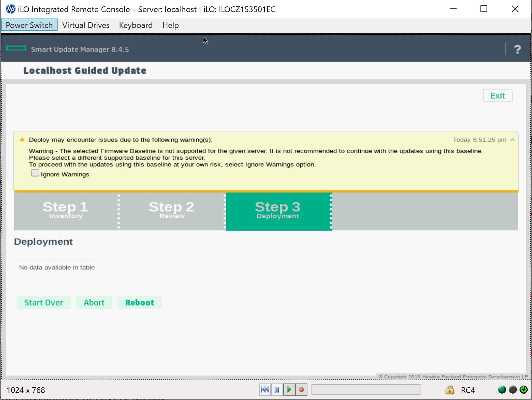The image size is (532, 400).
Task: Open the Virtual Drives menu
Action: [x=86, y=25]
